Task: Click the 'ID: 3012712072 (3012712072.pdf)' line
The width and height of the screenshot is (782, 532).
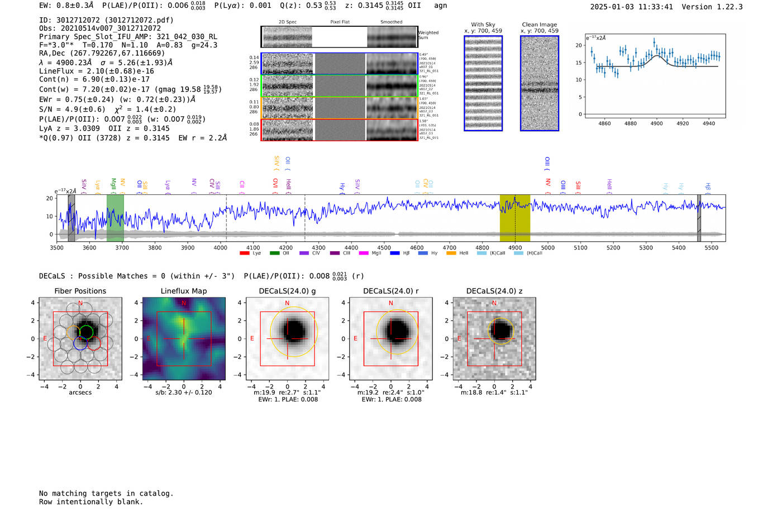Action: (106, 20)
